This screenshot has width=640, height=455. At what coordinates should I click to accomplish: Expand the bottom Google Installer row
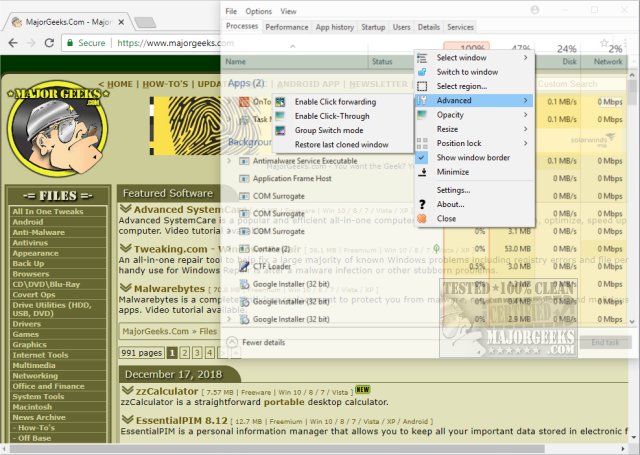[229, 319]
